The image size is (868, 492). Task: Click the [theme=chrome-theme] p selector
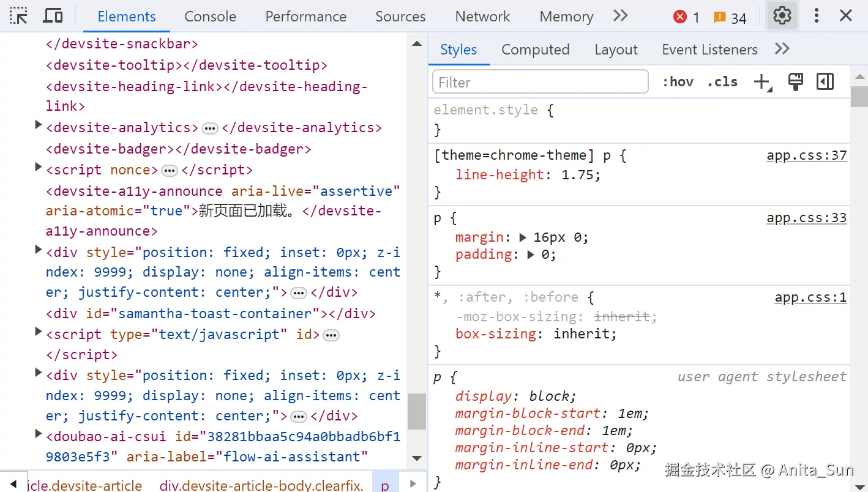tap(522, 155)
